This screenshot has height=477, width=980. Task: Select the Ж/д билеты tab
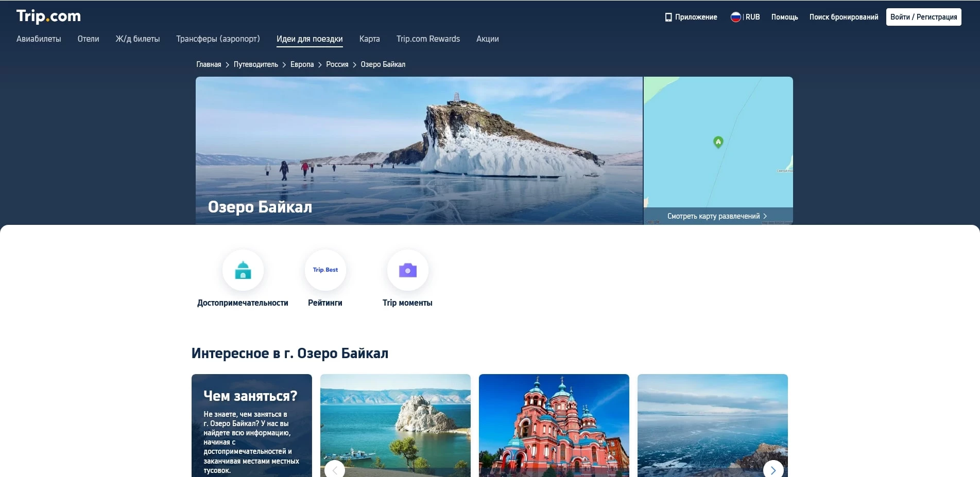pyautogui.click(x=137, y=39)
